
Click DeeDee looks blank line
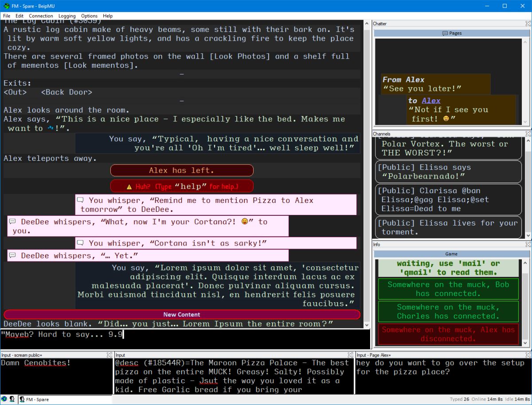(168, 324)
